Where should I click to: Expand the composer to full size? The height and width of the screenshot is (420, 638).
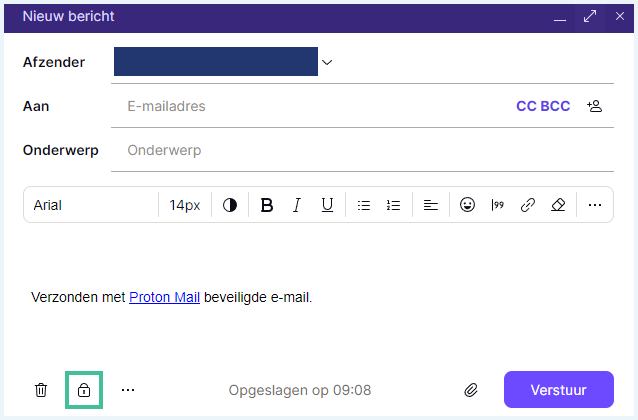click(590, 16)
